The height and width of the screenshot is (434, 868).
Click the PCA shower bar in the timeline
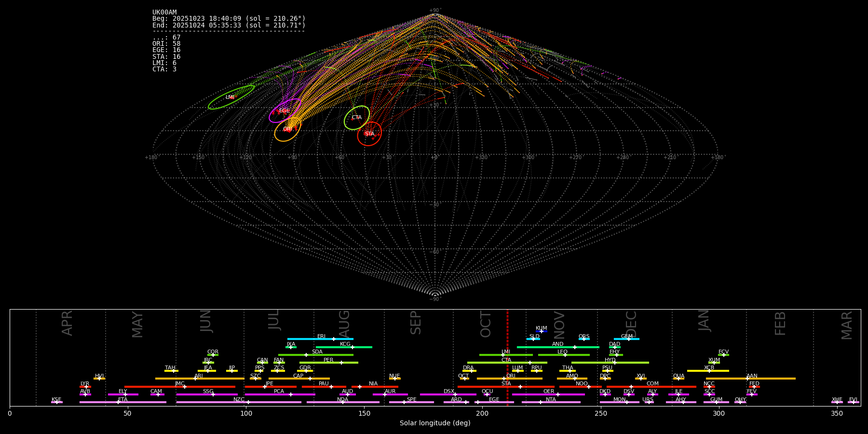point(280,394)
